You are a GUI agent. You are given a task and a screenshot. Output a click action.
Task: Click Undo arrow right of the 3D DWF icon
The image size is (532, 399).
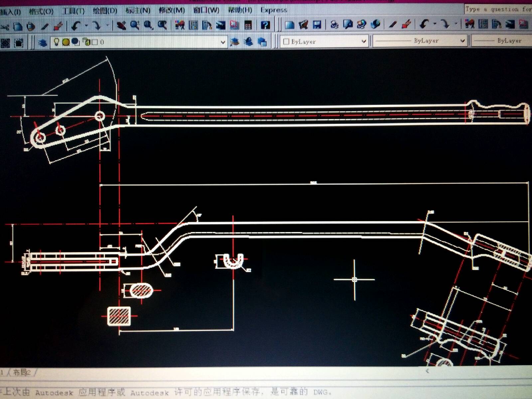[424, 24]
